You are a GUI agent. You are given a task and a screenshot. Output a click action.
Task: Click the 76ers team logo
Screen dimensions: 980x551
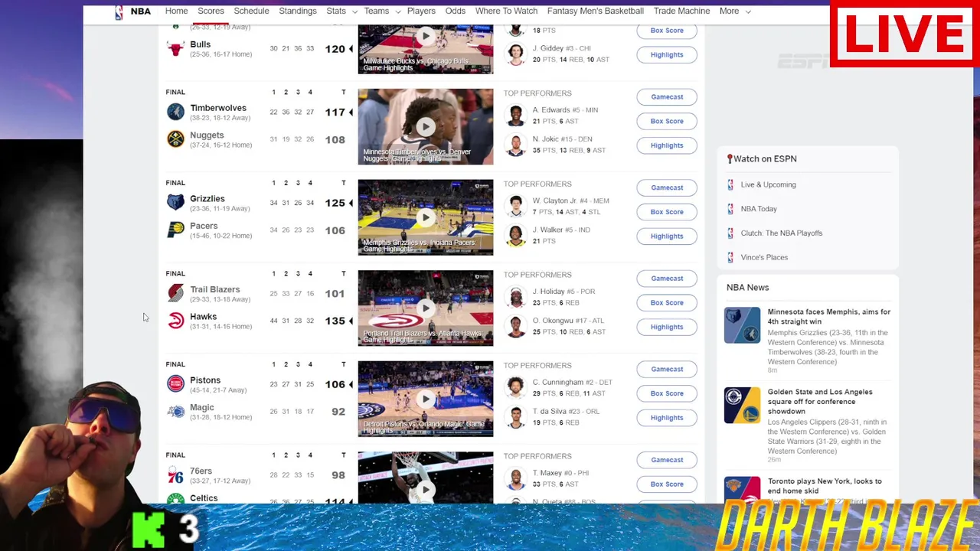coord(175,475)
